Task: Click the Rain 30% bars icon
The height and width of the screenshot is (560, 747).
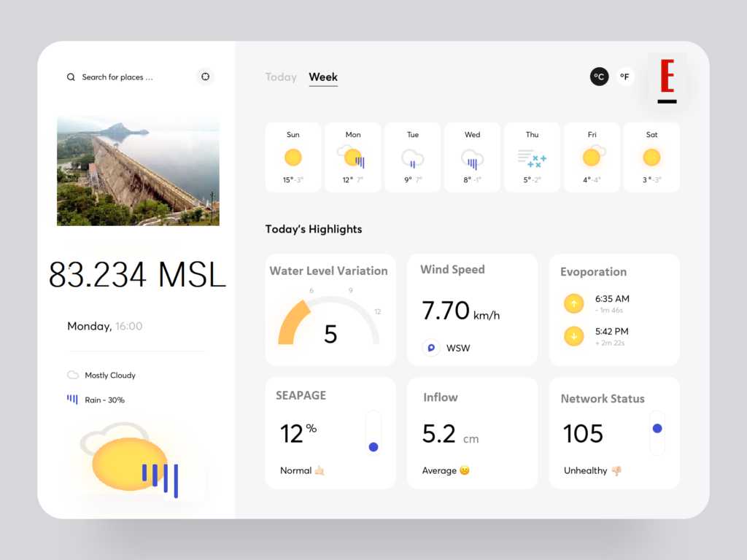Action: (x=72, y=400)
